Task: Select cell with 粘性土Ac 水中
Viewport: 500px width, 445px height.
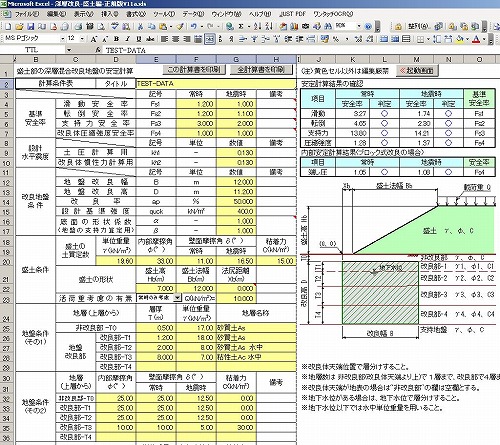Action: coord(256,357)
